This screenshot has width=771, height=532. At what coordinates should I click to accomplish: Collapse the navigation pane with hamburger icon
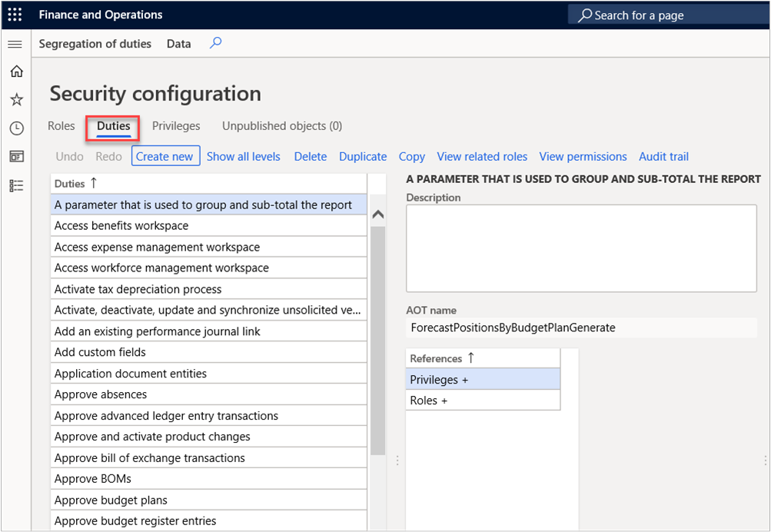tap(15, 44)
